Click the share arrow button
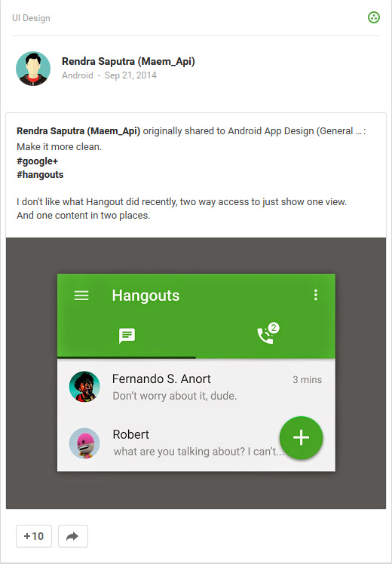 point(73,536)
